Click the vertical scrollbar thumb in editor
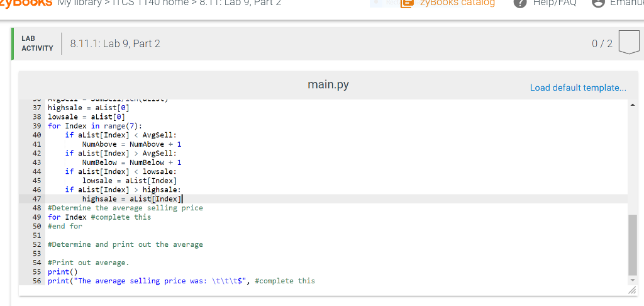 tap(632, 244)
